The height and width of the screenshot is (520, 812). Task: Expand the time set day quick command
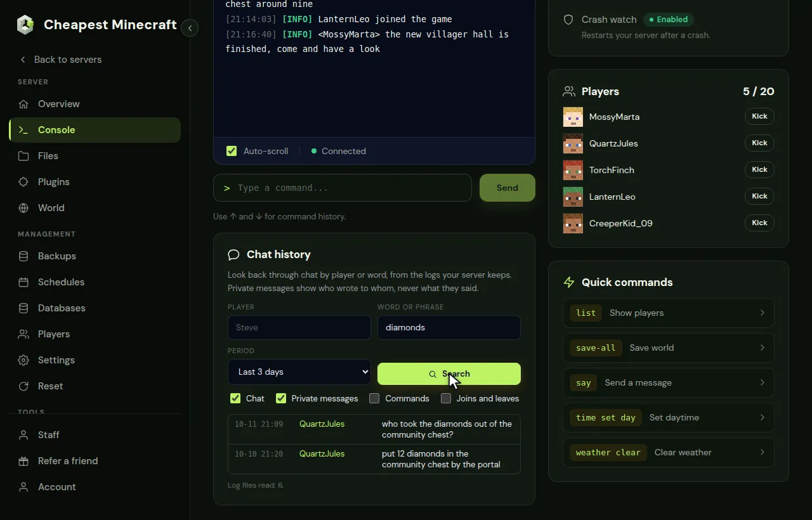point(669,417)
